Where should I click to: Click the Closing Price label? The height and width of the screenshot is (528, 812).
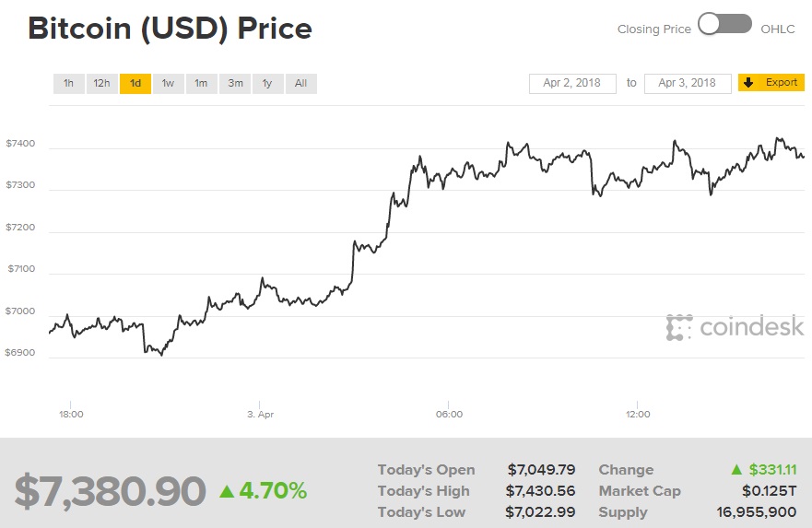pyautogui.click(x=653, y=29)
